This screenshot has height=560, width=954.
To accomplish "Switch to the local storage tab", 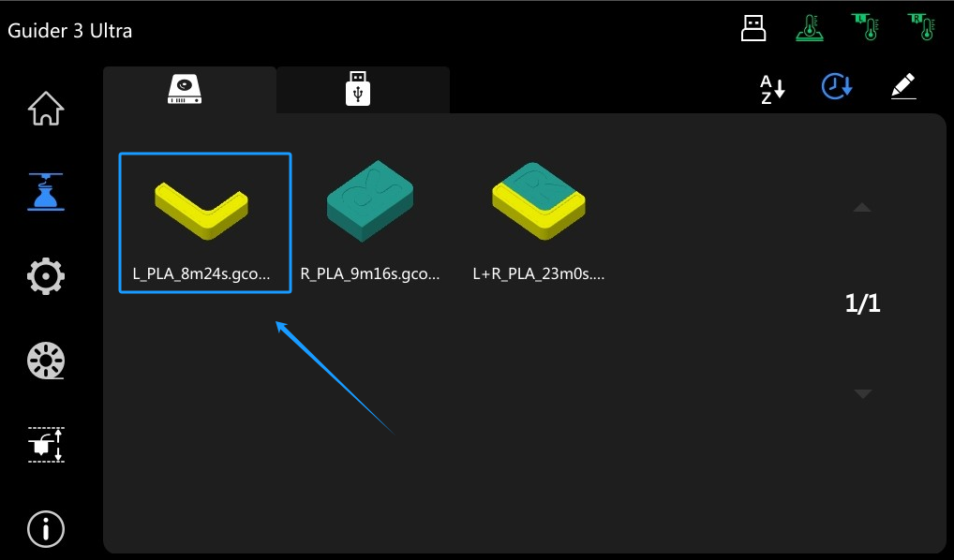I will [189, 90].
